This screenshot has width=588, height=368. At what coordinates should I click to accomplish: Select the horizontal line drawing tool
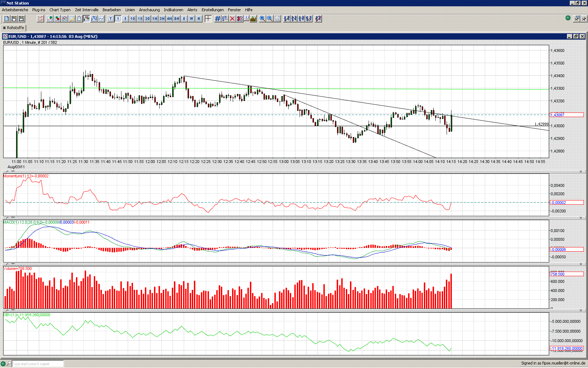tap(302, 19)
